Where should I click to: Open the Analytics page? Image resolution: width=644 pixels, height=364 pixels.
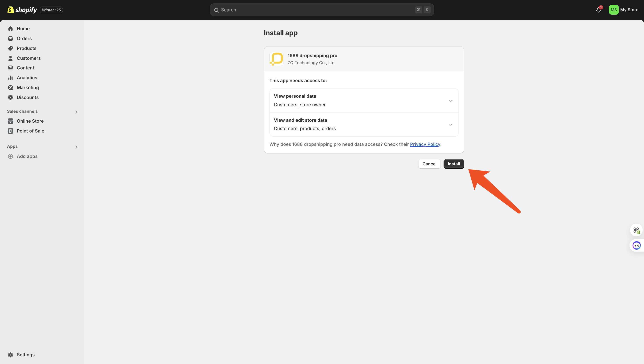[27, 78]
